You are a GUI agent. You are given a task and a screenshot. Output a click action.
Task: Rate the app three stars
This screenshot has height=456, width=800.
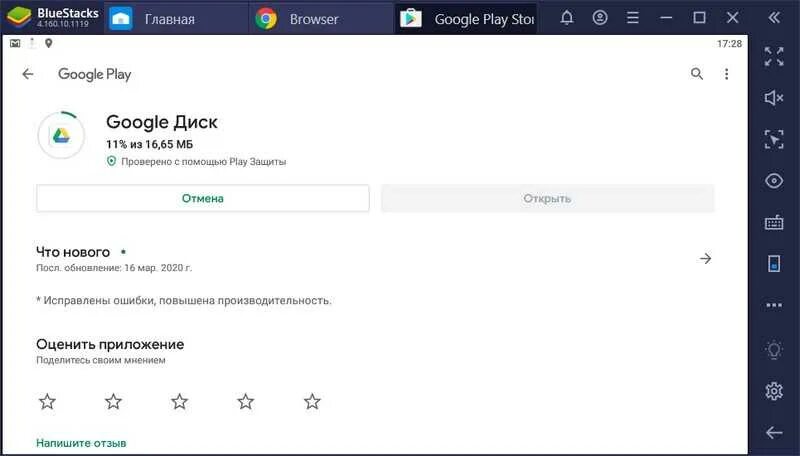coord(180,401)
